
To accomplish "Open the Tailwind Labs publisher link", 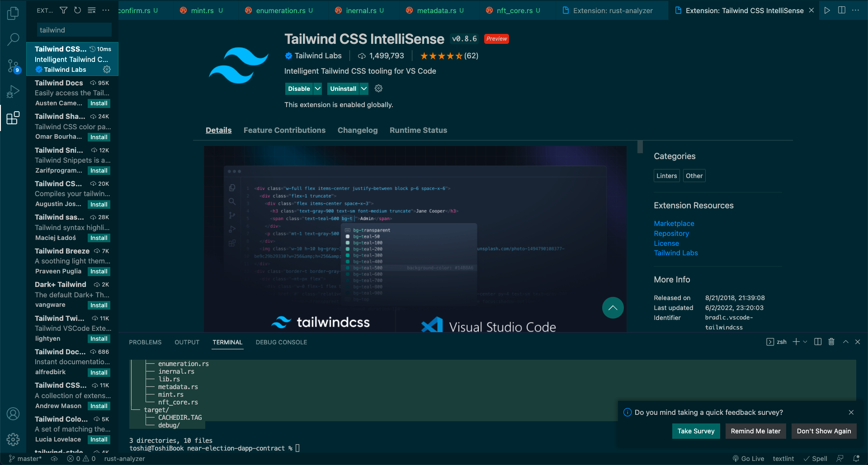I will pos(675,253).
